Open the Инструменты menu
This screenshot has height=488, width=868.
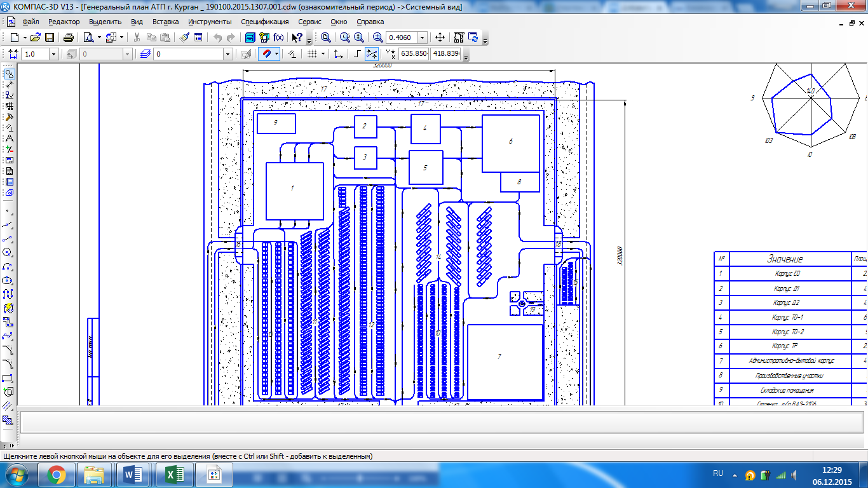tap(210, 21)
